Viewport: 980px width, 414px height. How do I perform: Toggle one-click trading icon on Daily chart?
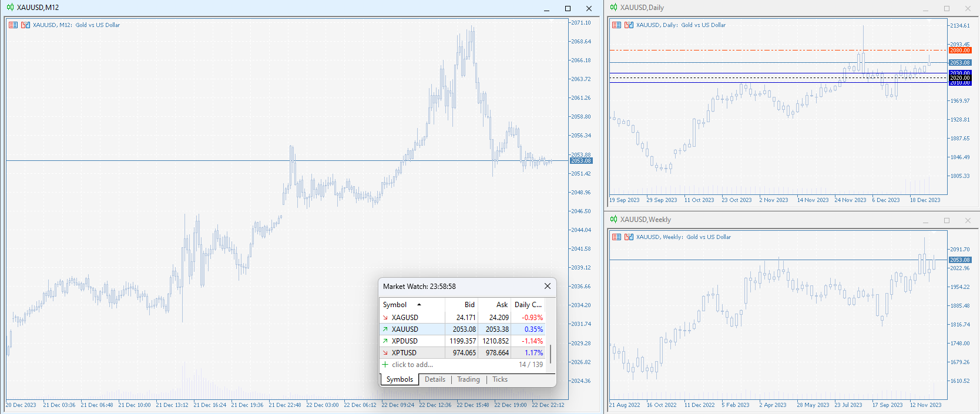click(x=629, y=25)
